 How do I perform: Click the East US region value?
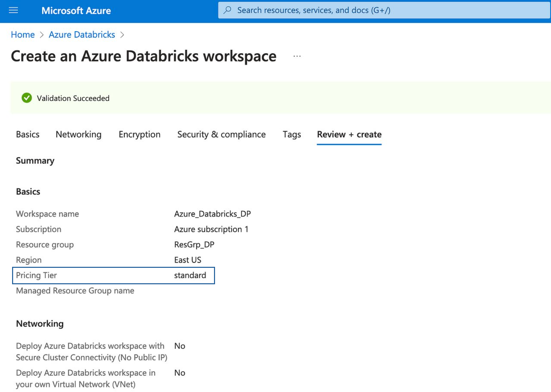[x=187, y=260]
